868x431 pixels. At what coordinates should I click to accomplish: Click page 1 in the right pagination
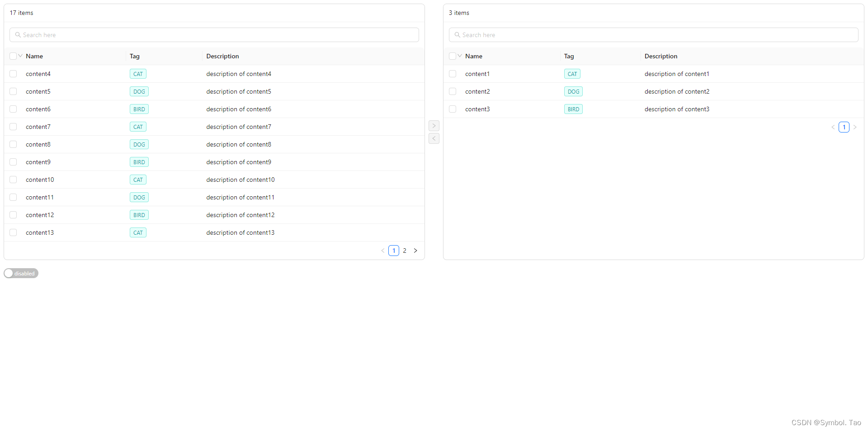(844, 127)
